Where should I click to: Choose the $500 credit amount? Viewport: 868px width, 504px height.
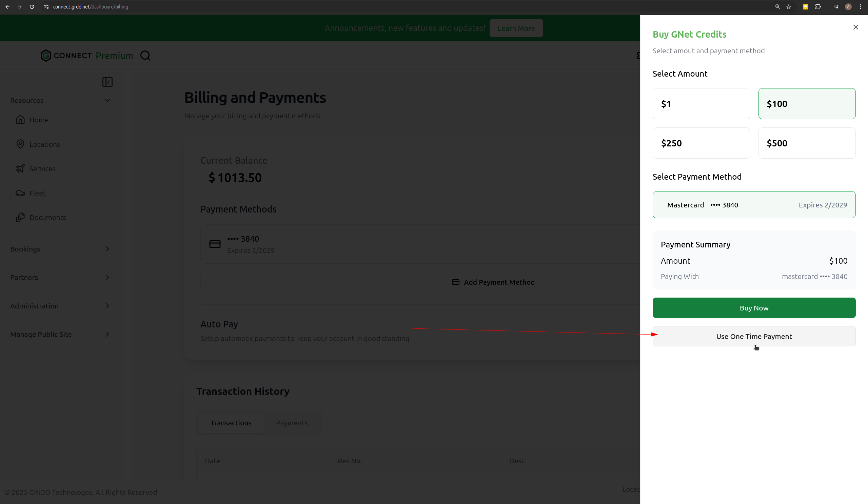click(807, 143)
